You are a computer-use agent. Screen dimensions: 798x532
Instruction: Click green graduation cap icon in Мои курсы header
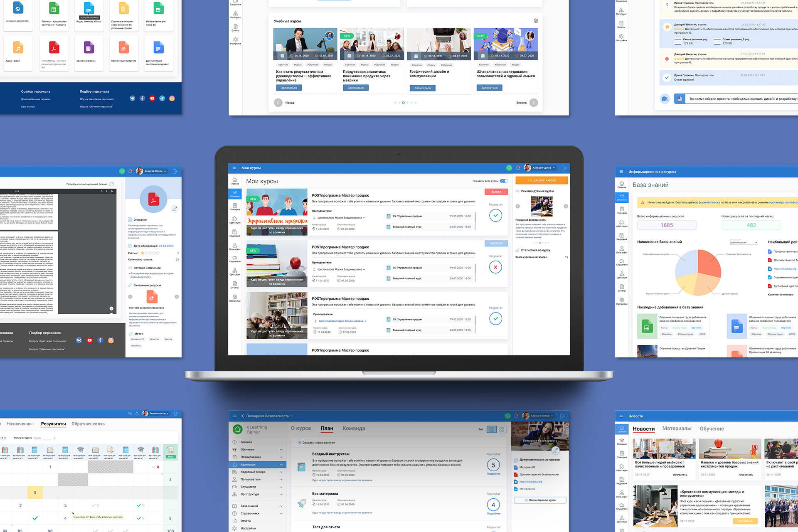[509, 168]
